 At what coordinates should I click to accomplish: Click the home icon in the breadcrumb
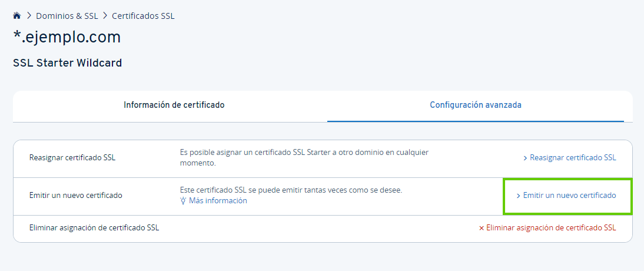click(x=17, y=16)
